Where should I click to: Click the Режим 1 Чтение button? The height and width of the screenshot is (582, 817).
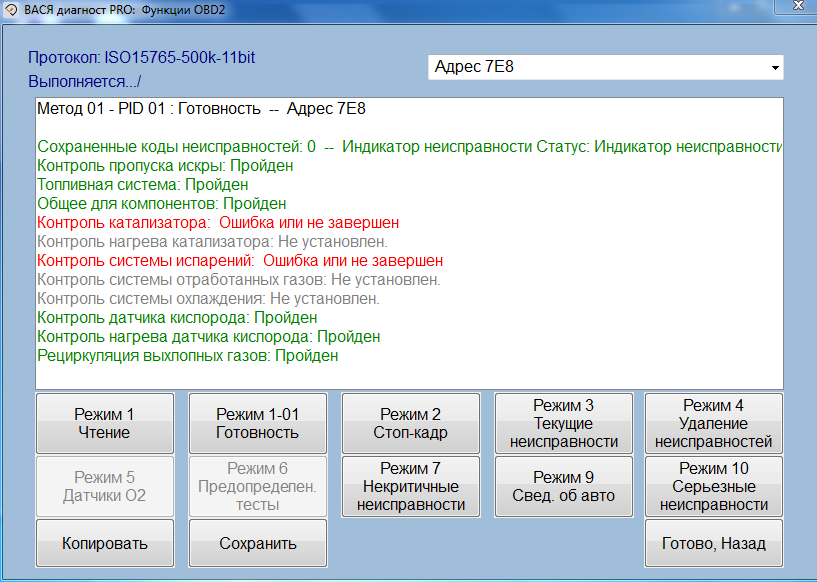click(104, 423)
